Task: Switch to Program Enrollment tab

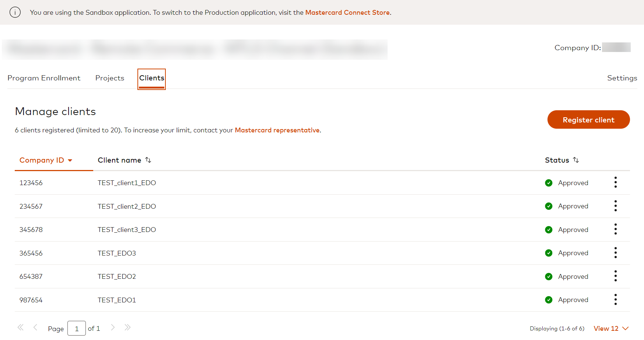Action: pyautogui.click(x=44, y=78)
